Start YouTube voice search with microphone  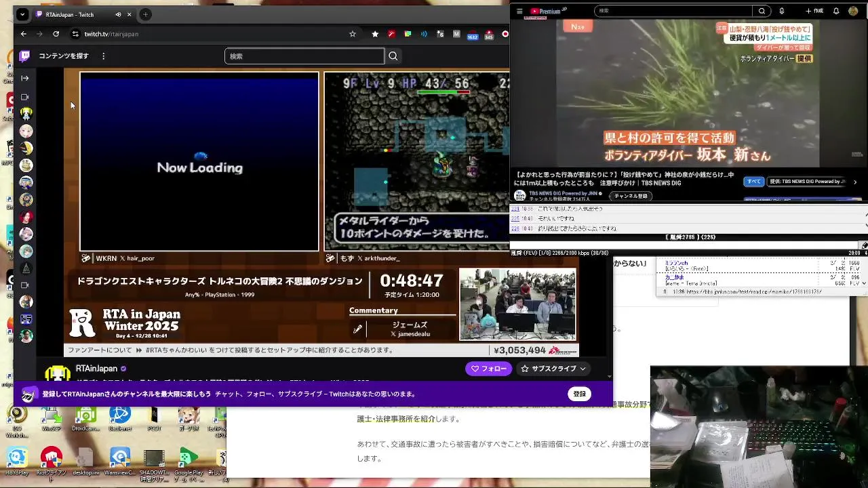pos(782,11)
